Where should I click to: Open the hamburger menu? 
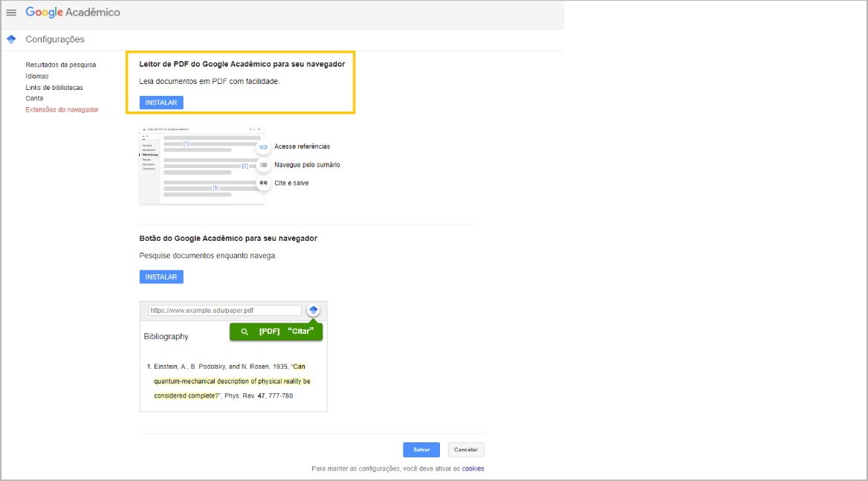pos(11,12)
